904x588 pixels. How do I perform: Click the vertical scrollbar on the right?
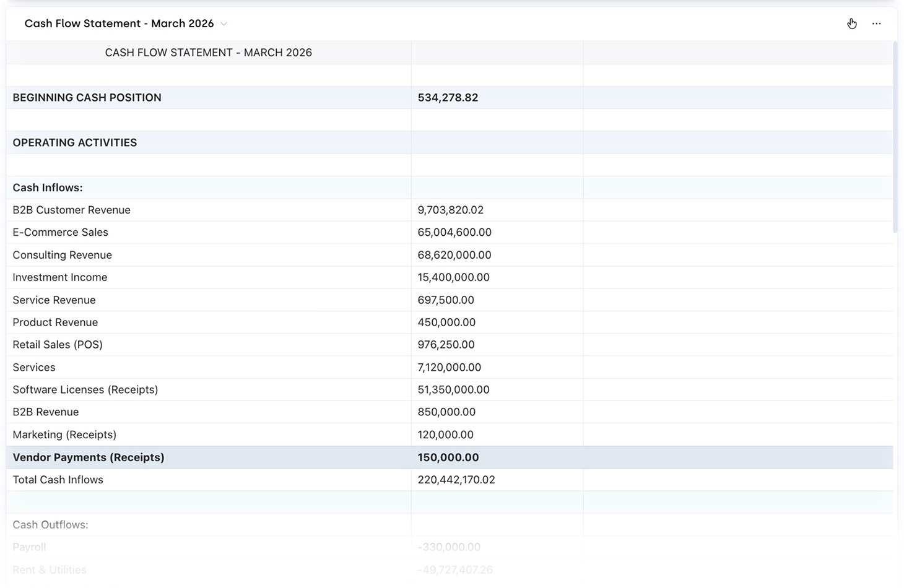[895, 136]
